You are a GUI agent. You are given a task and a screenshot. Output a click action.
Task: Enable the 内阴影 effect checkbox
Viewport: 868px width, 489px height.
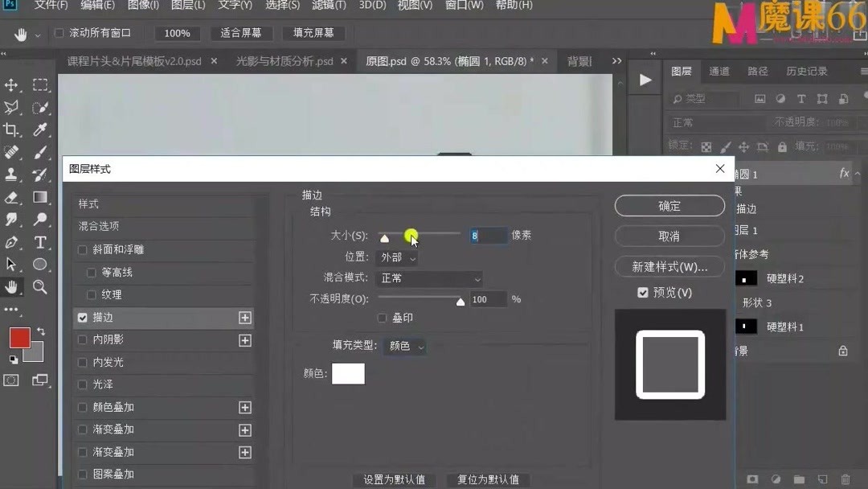82,340
